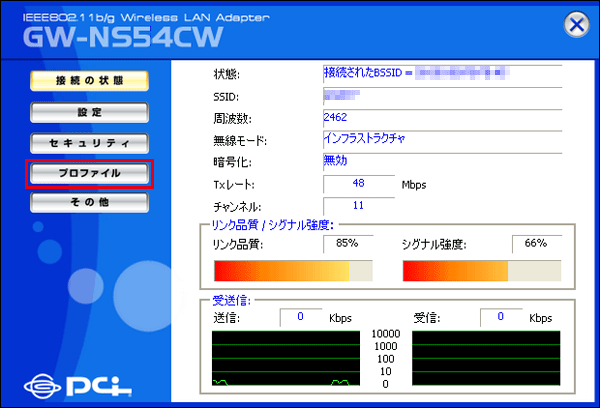Click the 受信 traffic graph

[486, 358]
